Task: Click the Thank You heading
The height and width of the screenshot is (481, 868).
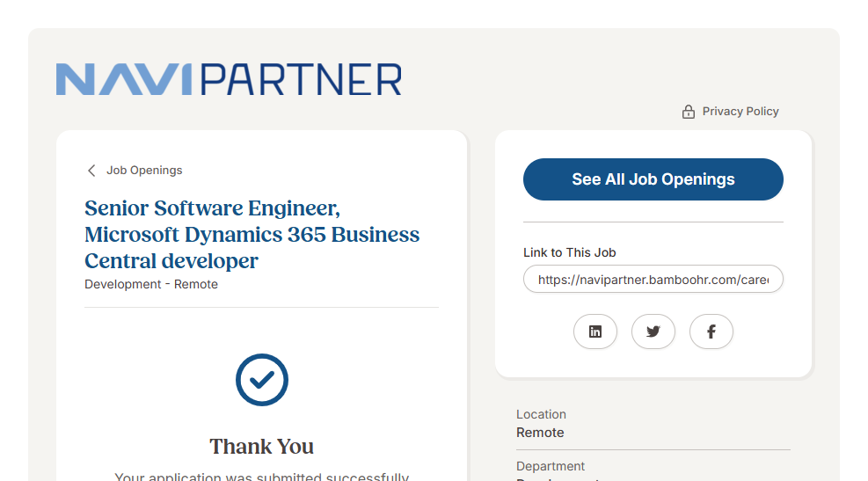Action: [262, 447]
